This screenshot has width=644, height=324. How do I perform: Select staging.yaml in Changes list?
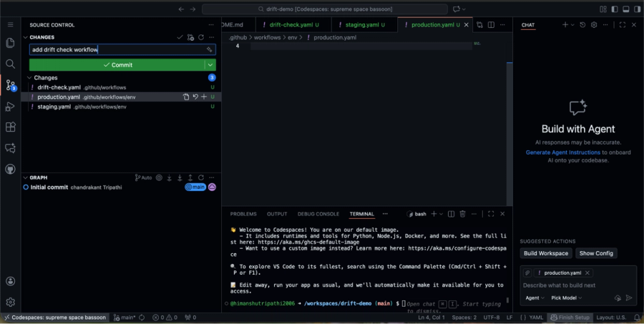pos(121,107)
